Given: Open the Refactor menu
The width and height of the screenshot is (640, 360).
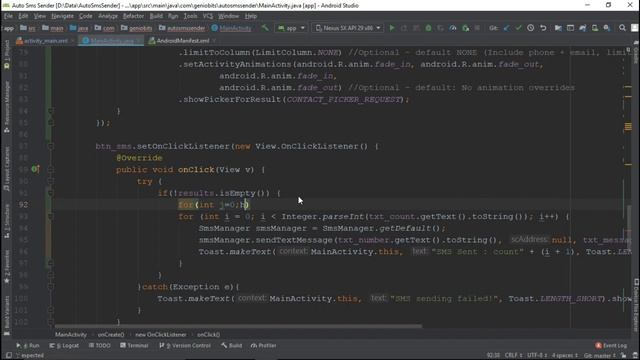Looking at the screenshot, I should coord(133,16).
